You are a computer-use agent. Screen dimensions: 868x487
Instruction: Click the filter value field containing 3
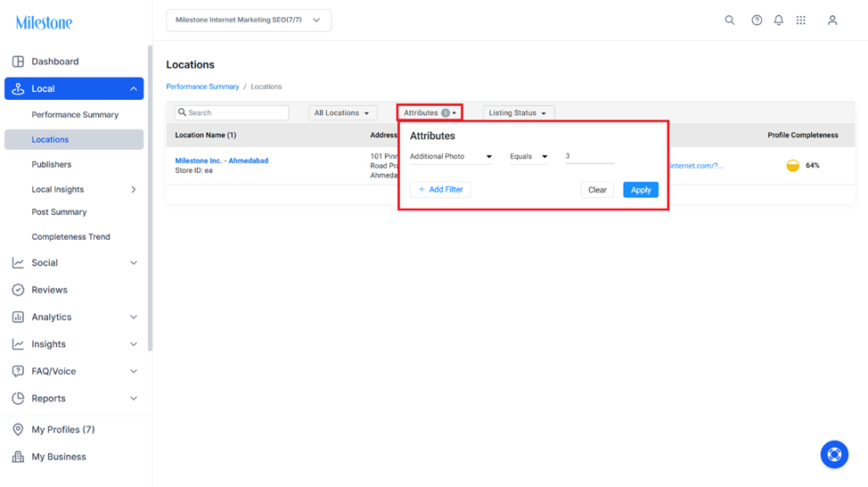coord(589,156)
